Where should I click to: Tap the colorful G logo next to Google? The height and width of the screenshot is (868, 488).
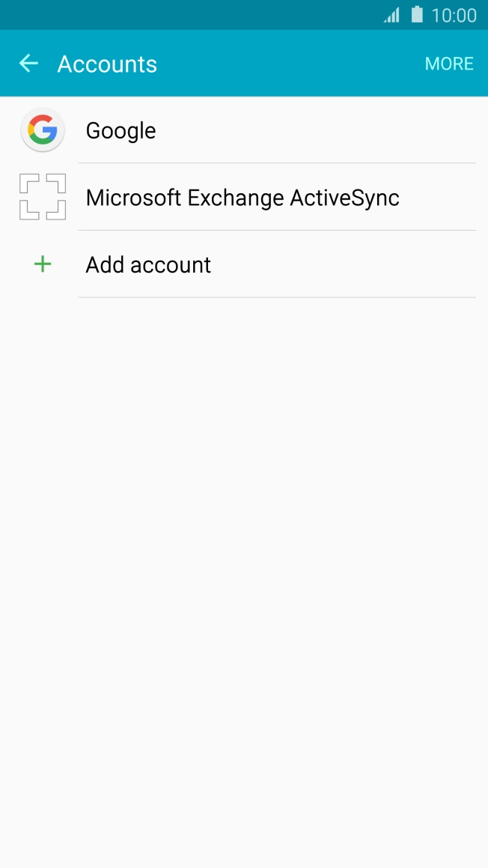point(42,130)
